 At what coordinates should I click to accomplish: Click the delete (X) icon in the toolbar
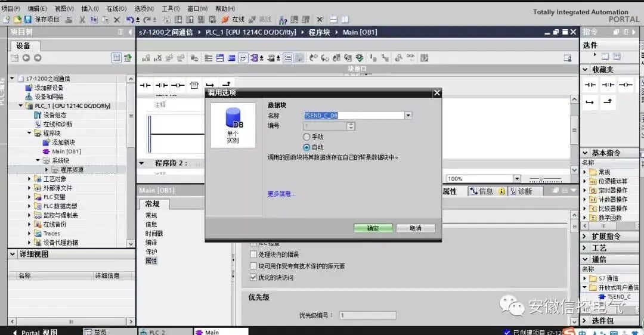point(117,19)
